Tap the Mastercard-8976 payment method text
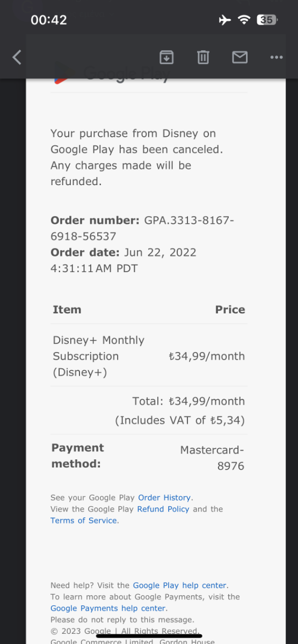298x644 pixels. coord(212,458)
